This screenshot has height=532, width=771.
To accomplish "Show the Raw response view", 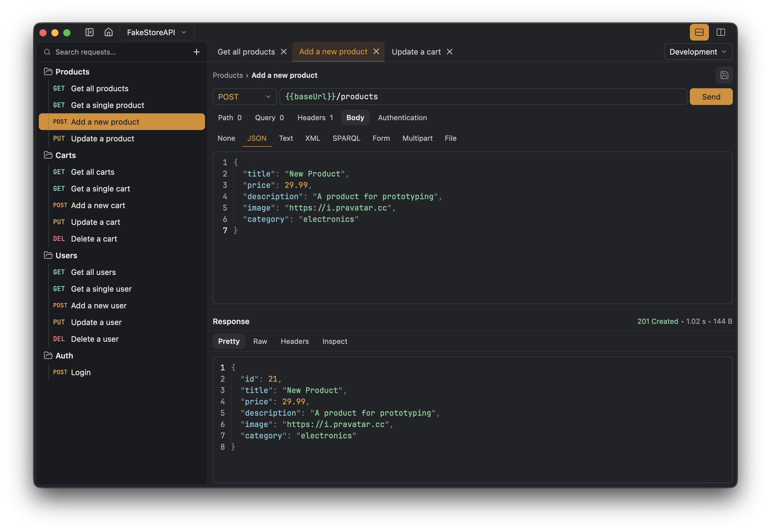I will pos(260,341).
